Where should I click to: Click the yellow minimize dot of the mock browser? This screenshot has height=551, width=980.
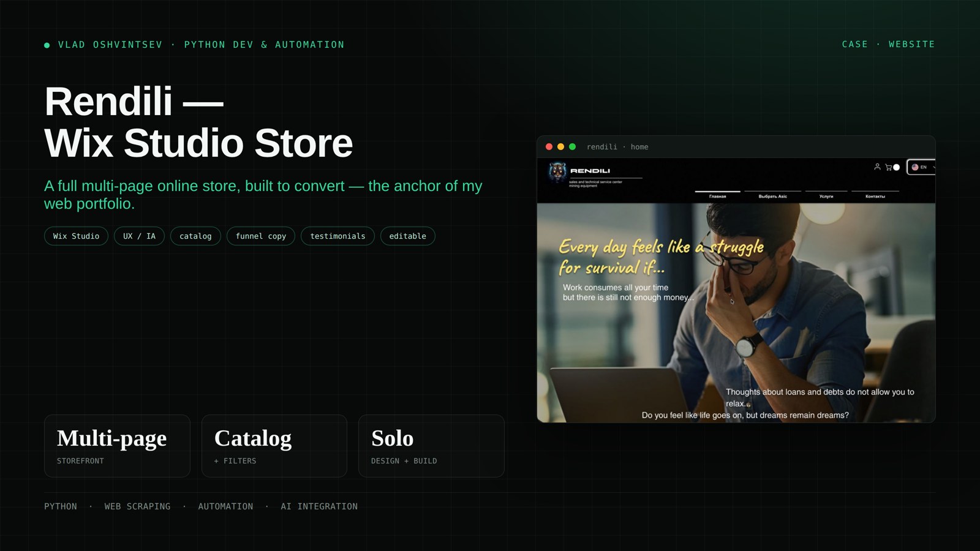coord(560,147)
